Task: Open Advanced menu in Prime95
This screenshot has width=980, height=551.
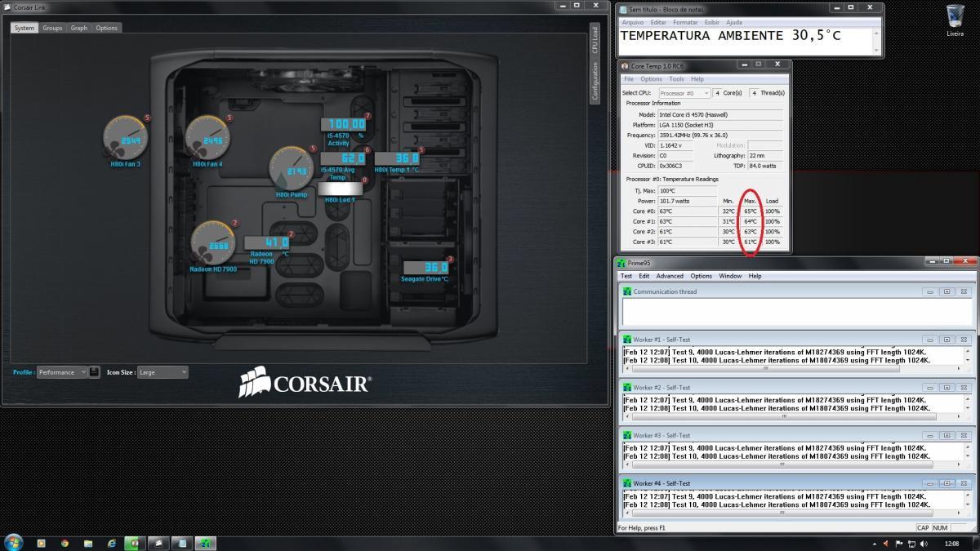Action: [x=670, y=276]
